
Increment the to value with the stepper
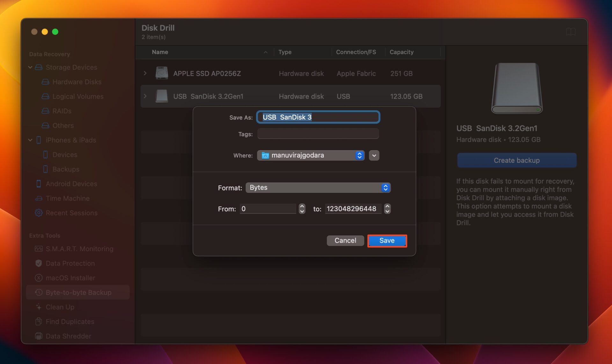pos(388,207)
